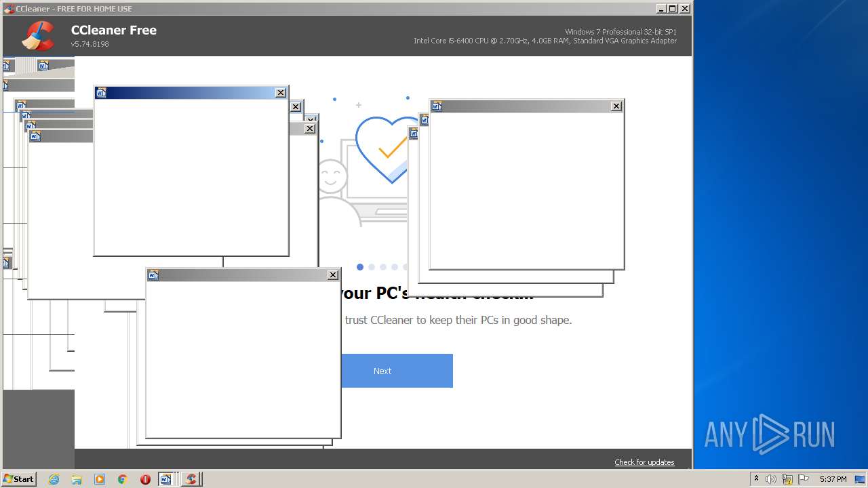Click the clock showing 5:37 PM

click(x=833, y=479)
